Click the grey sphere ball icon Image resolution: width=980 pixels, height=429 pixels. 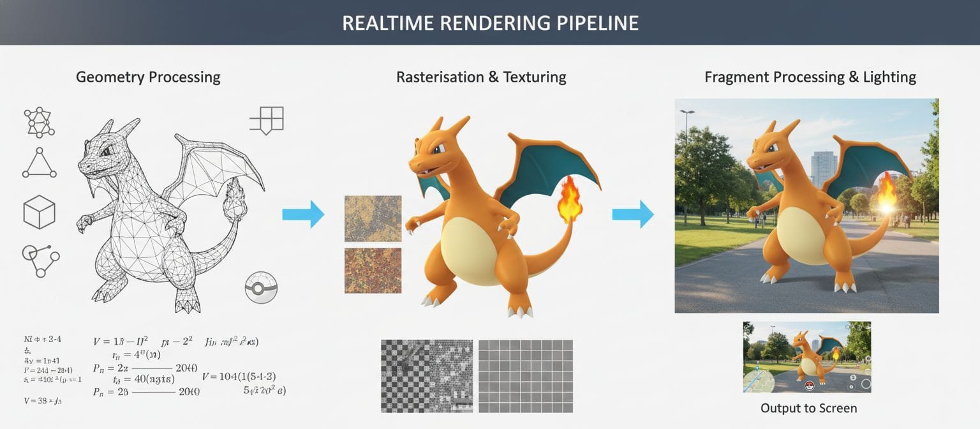tap(261, 288)
